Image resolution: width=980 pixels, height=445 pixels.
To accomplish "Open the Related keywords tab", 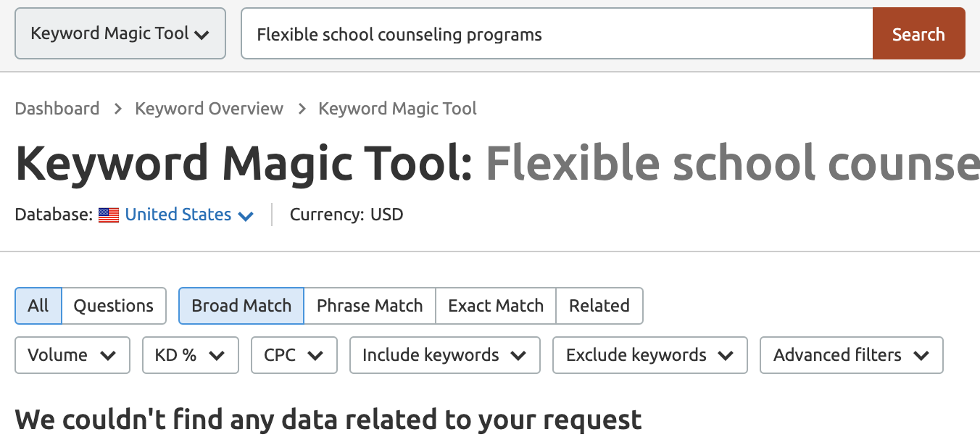I will coord(599,306).
